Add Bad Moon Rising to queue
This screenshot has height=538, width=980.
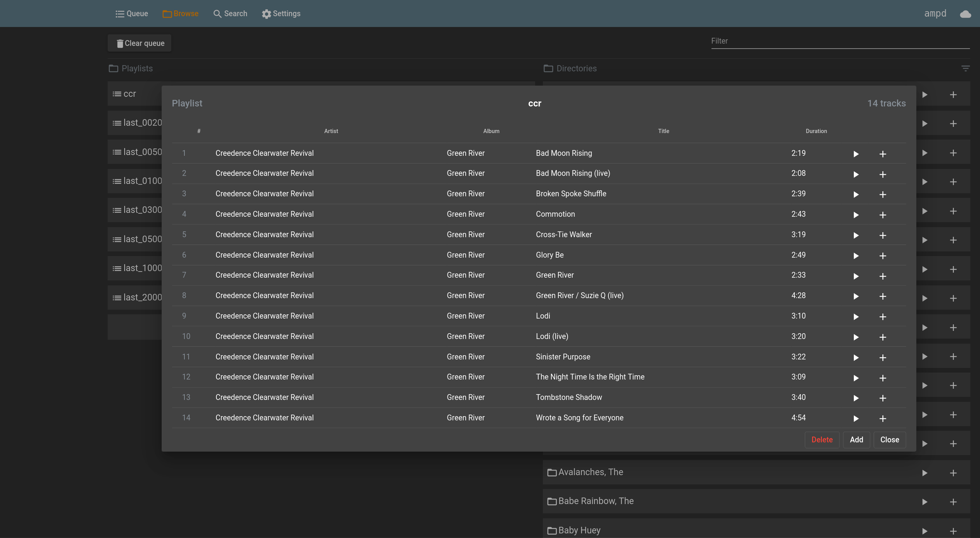[883, 154]
